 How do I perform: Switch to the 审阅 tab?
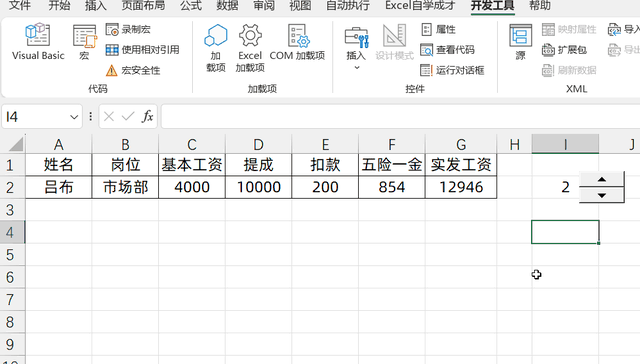click(x=264, y=5)
